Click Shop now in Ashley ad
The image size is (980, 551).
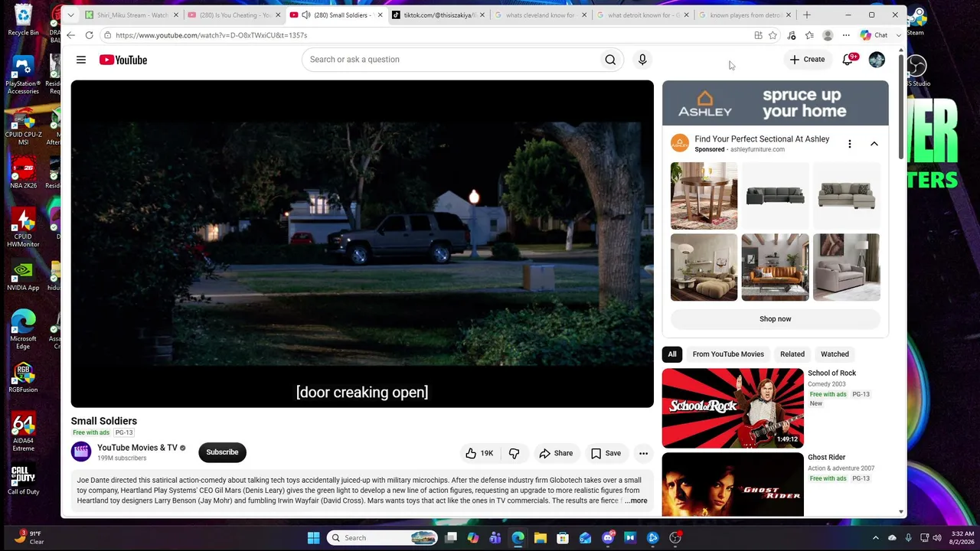(x=776, y=319)
